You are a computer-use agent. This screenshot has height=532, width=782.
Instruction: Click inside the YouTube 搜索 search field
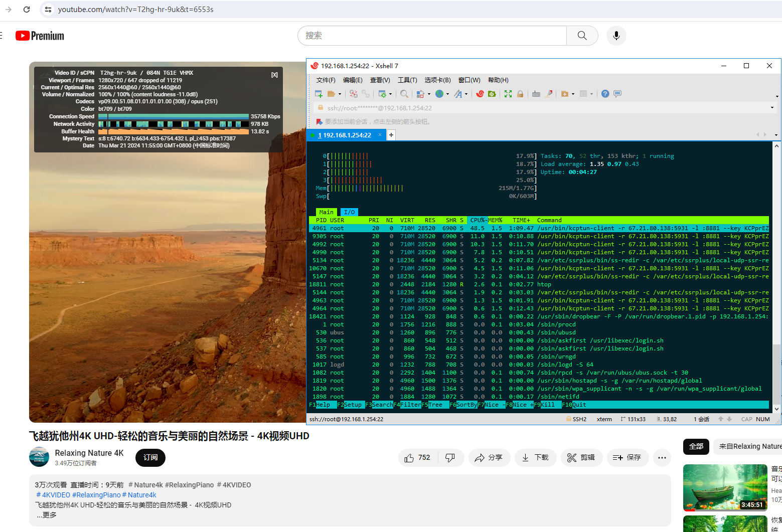(432, 36)
